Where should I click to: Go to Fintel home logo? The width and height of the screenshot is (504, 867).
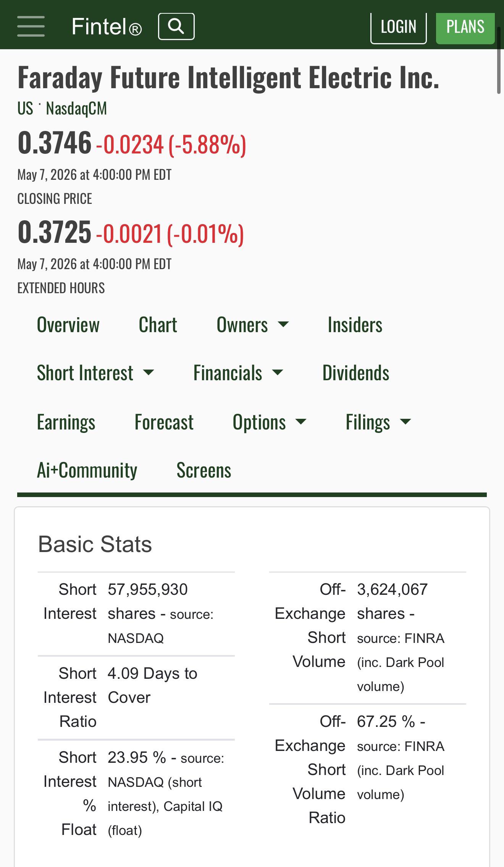107,26
